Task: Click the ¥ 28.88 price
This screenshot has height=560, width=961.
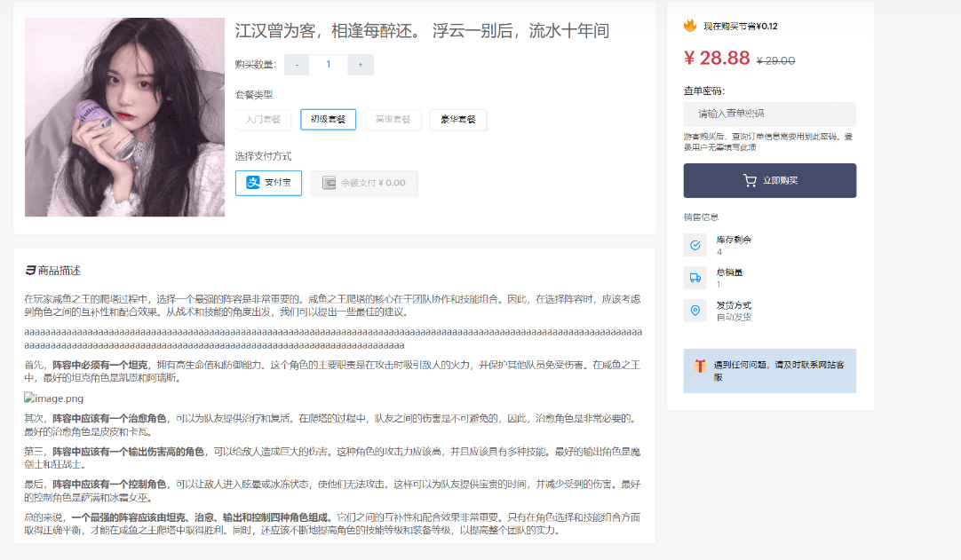Action: [x=717, y=59]
